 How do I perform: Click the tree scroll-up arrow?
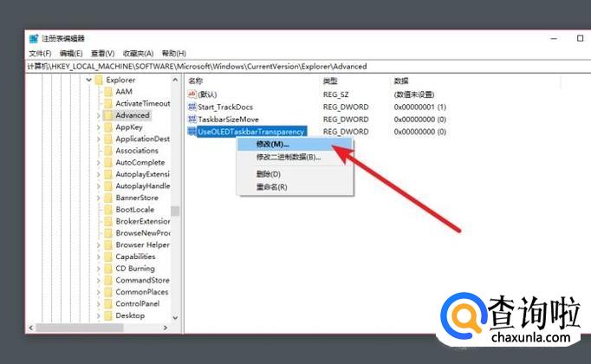(x=175, y=80)
